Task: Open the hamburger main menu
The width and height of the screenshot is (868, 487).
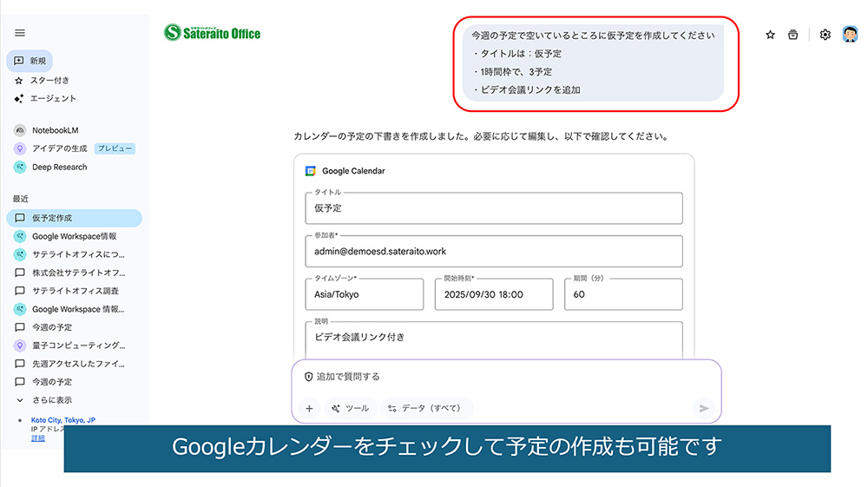Action: click(x=20, y=33)
